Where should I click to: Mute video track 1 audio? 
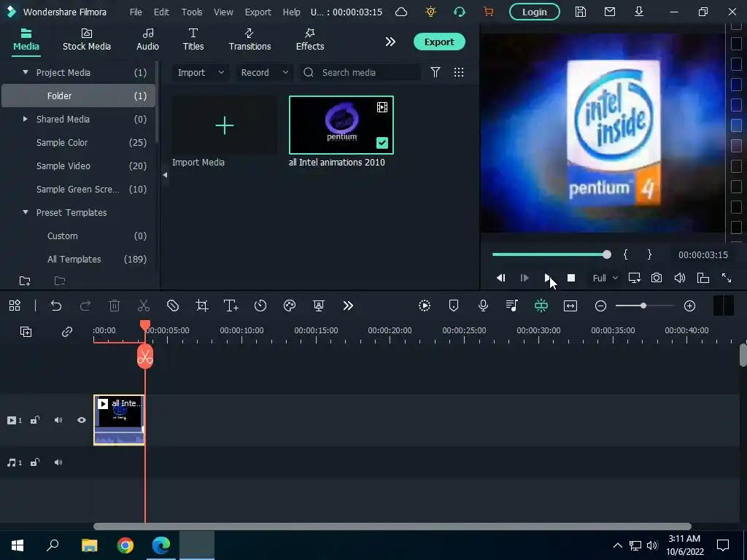[58, 420]
